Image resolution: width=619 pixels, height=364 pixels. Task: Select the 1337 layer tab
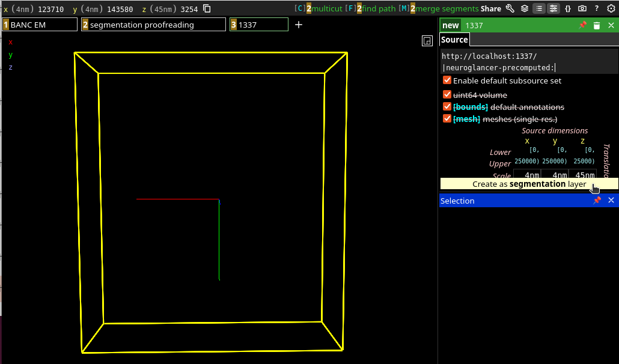[259, 25]
